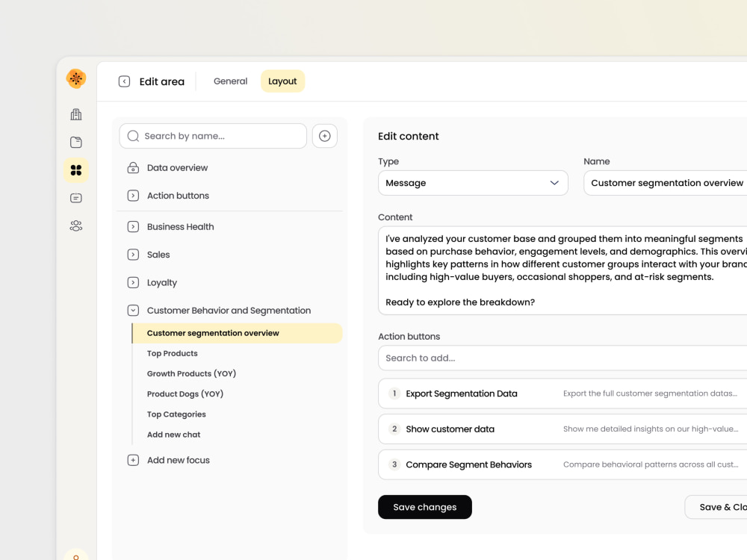
Task: Open the folder icon in sidebar
Action: point(75,142)
